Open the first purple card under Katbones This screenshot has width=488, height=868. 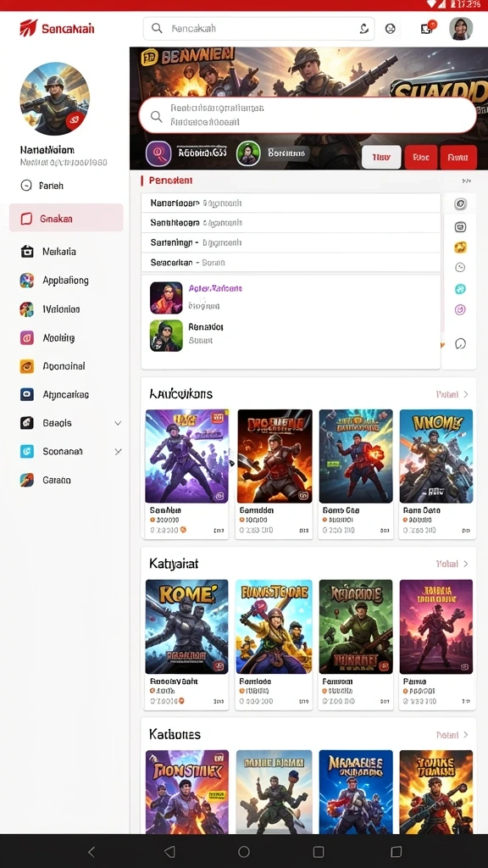coord(186,792)
